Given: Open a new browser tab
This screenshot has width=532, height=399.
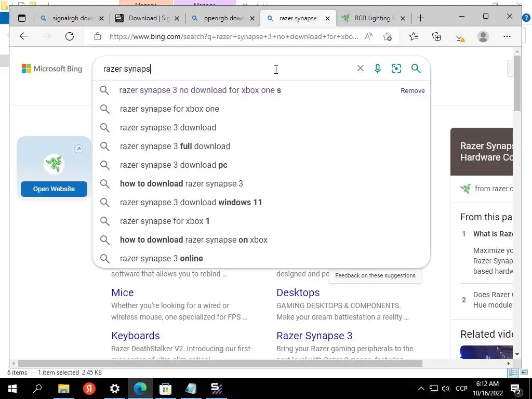Looking at the screenshot, I should tap(420, 18).
